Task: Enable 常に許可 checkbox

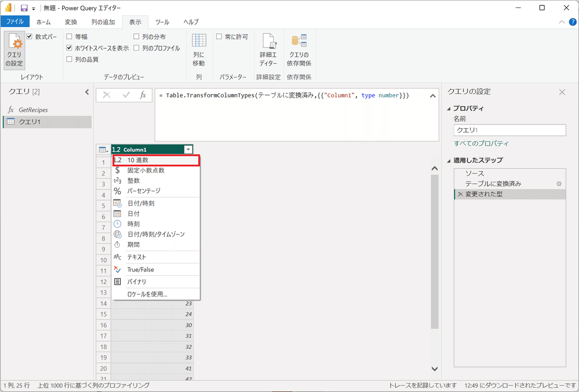Action: tap(219, 37)
